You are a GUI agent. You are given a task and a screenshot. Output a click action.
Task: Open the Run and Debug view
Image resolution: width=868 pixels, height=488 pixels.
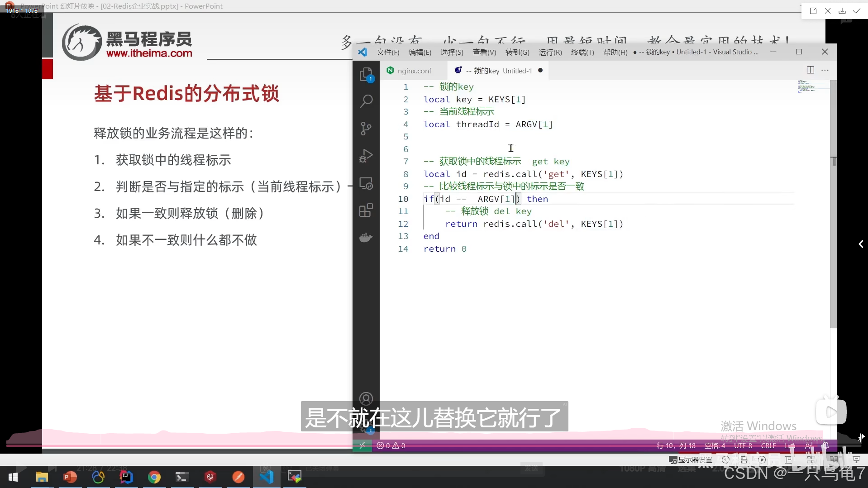(x=366, y=156)
